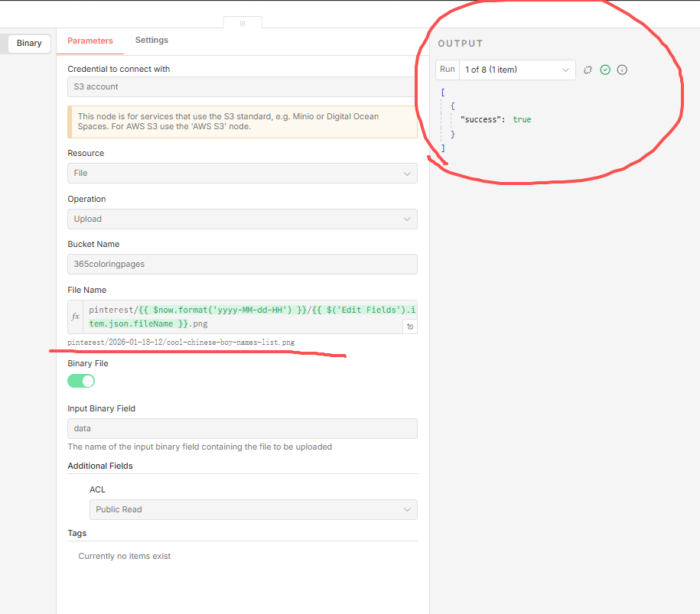Click the Bucket Name input field
The image size is (700, 614).
point(242,264)
